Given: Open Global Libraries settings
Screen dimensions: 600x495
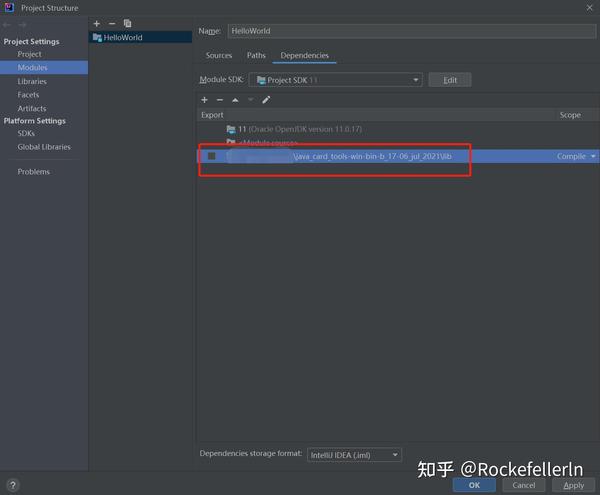Looking at the screenshot, I should (x=44, y=147).
